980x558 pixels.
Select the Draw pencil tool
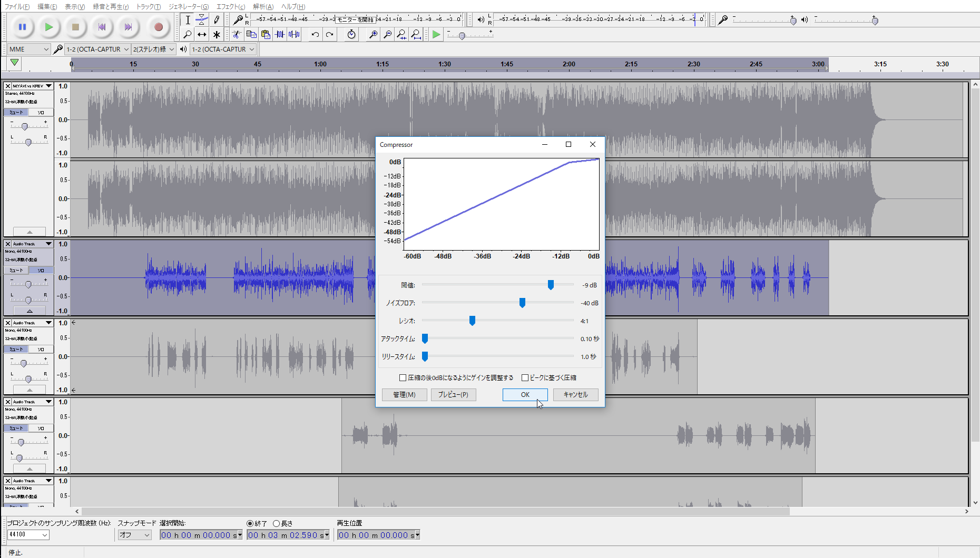pyautogui.click(x=217, y=20)
